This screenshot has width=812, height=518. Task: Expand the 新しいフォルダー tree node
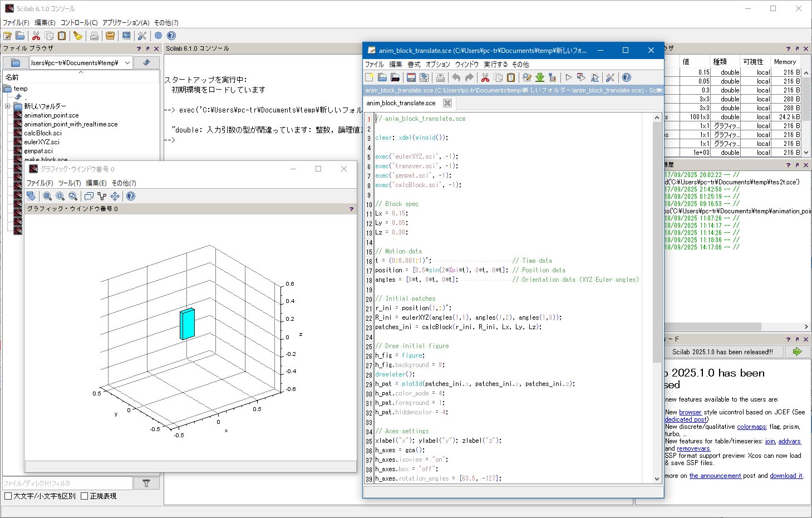8,106
